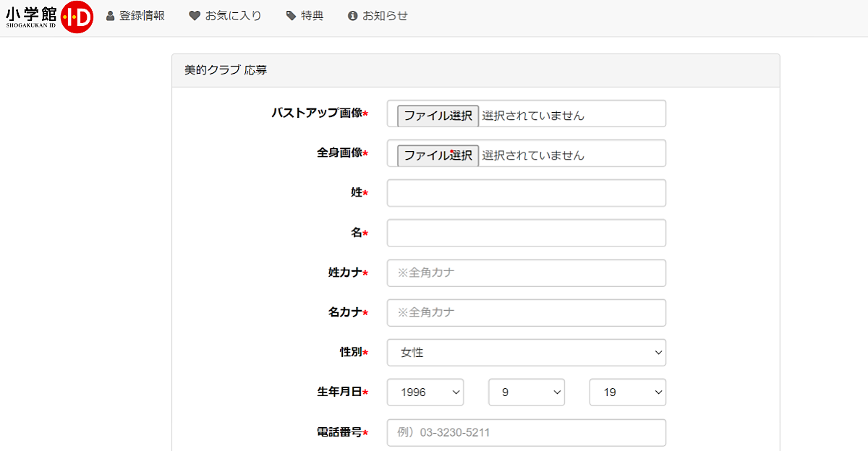Choose file for バストアップ画像
This screenshot has height=451, width=868.
(438, 116)
